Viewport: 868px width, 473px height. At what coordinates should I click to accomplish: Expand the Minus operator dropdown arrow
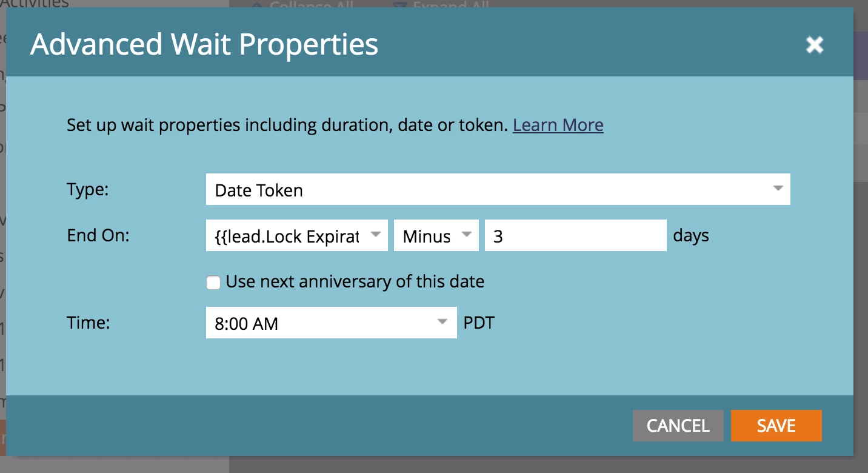(467, 235)
